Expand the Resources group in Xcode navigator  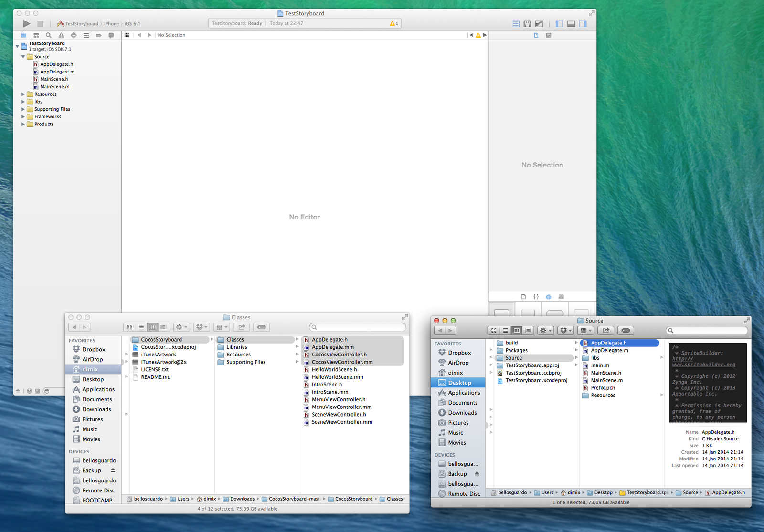(23, 94)
